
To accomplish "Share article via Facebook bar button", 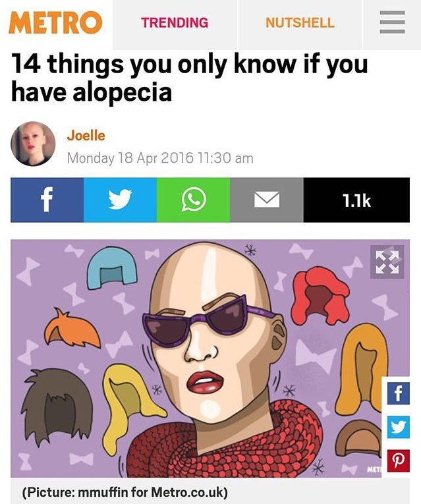I will 47,200.
